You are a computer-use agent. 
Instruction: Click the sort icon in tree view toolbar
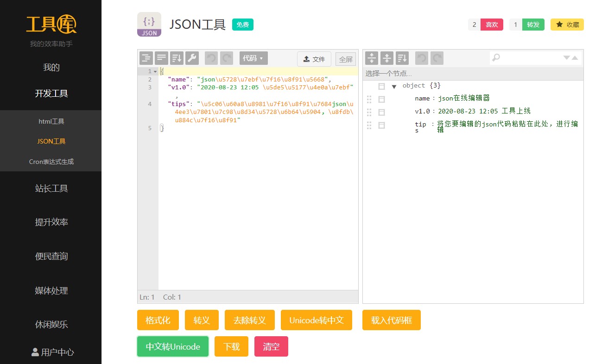402,58
